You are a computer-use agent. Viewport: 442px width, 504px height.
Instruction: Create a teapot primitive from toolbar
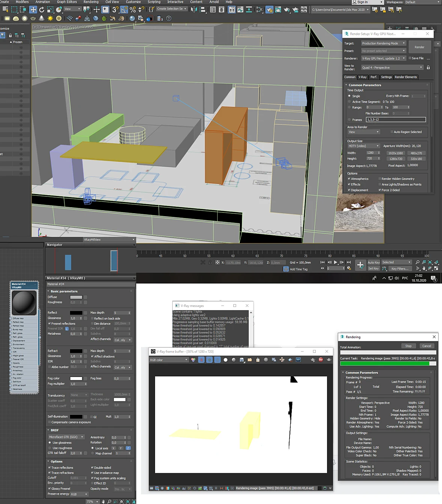(33, 18)
